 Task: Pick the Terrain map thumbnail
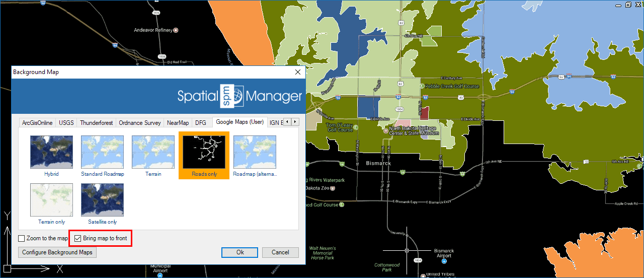[153, 152]
